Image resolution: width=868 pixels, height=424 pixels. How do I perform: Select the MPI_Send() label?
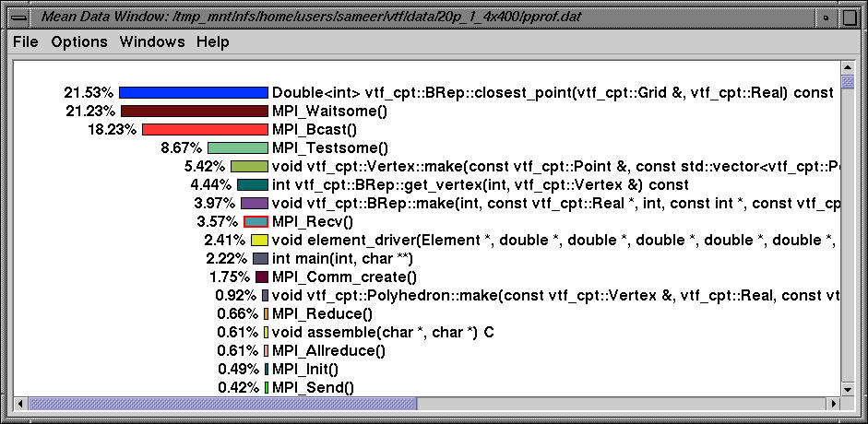[x=313, y=387]
